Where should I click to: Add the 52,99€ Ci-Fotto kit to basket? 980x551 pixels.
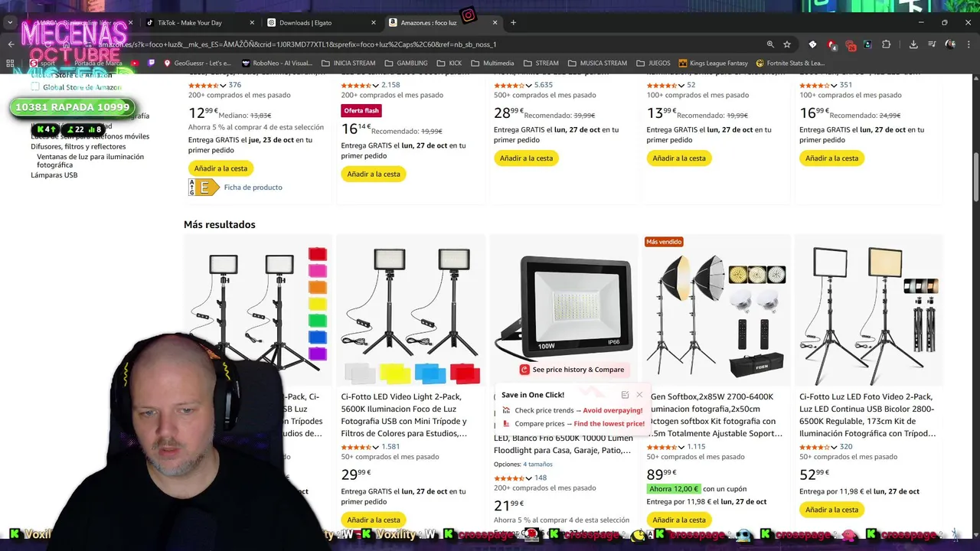click(832, 510)
